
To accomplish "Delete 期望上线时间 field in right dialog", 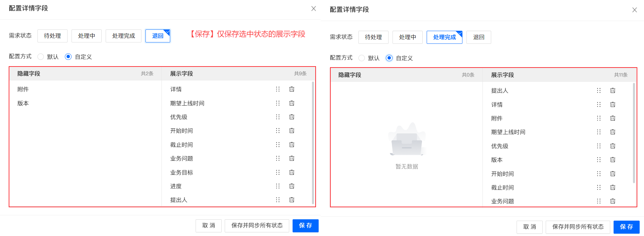I will [613, 132].
